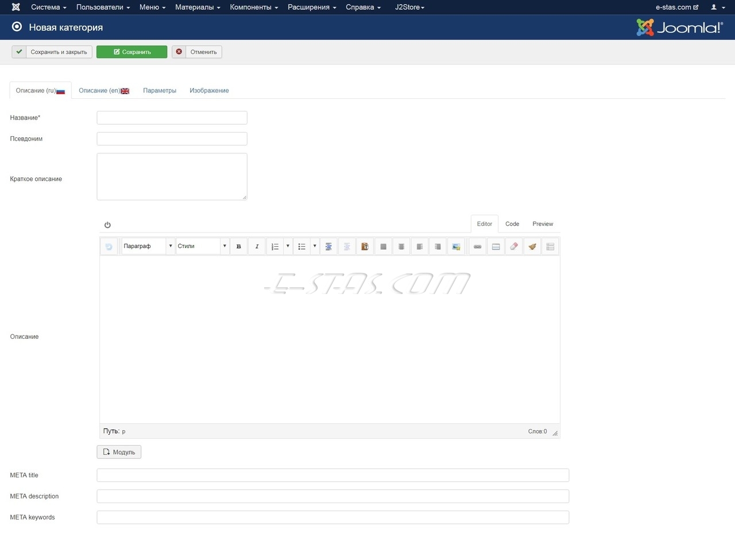The height and width of the screenshot is (560, 735).
Task: Switch to the Параметры tab
Action: pyautogui.click(x=160, y=91)
